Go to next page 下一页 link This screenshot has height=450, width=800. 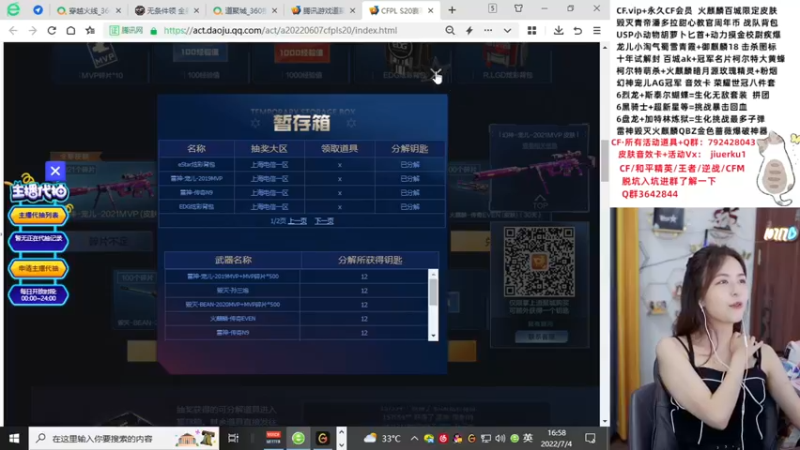pyautogui.click(x=324, y=221)
